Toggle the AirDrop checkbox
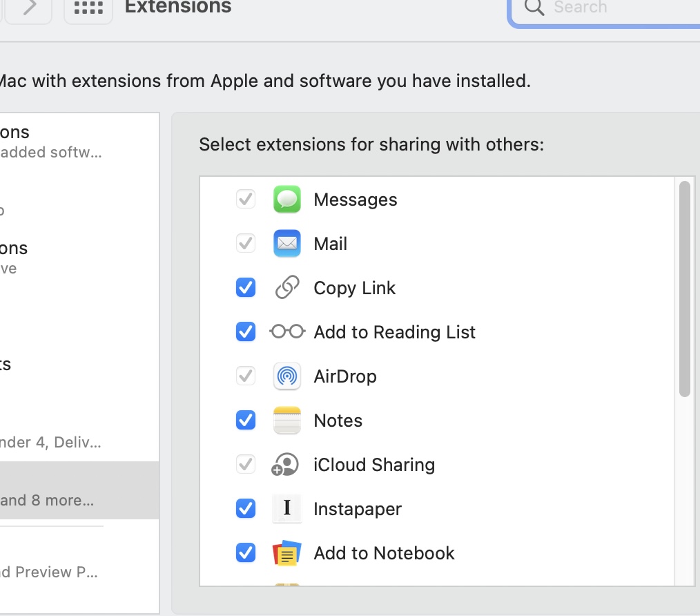Screen dimensions: 700x616 pos(246,376)
